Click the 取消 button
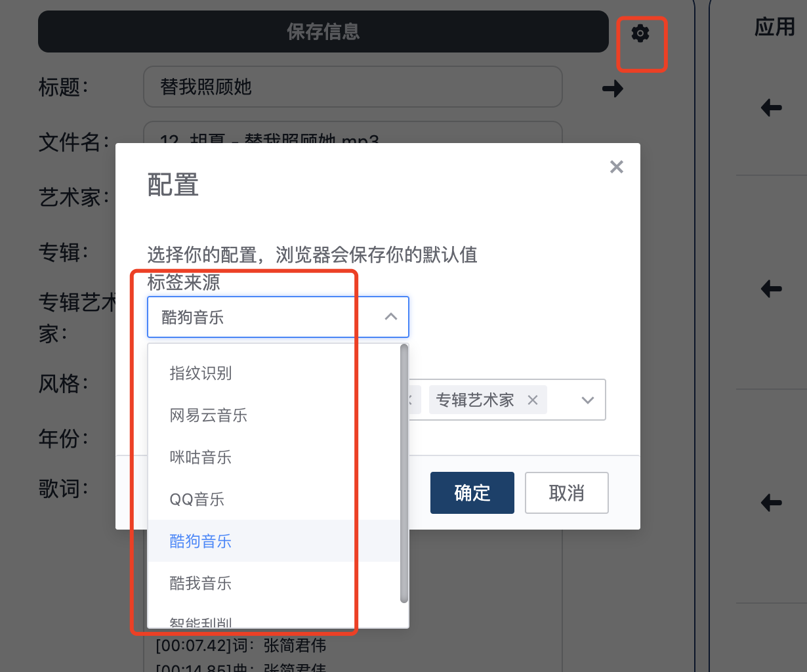Screen dimensions: 807x672 566,493
